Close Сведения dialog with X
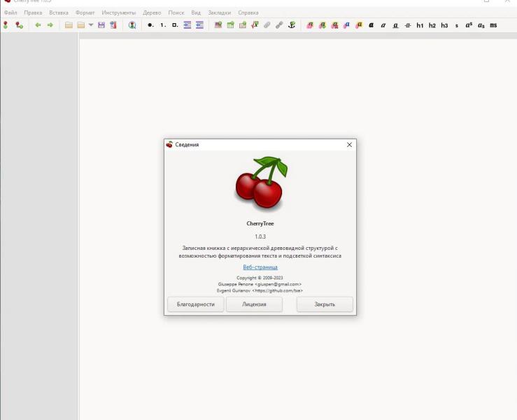 [349, 144]
